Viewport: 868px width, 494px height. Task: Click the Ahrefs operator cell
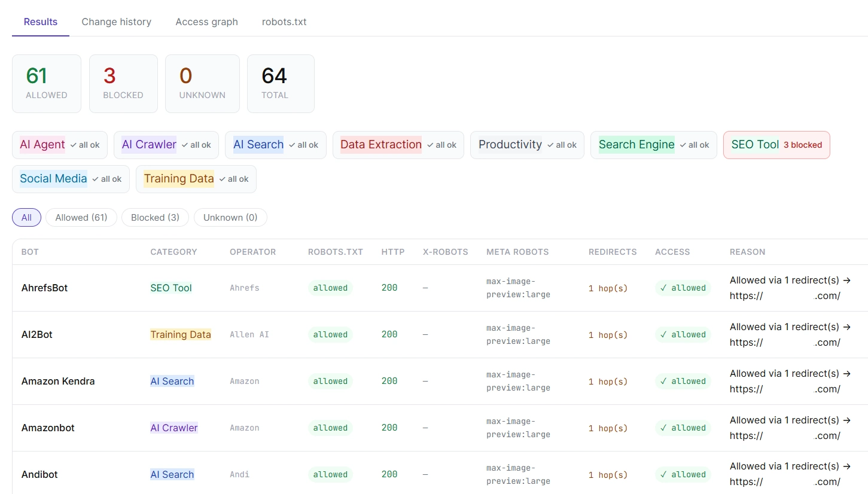(245, 288)
